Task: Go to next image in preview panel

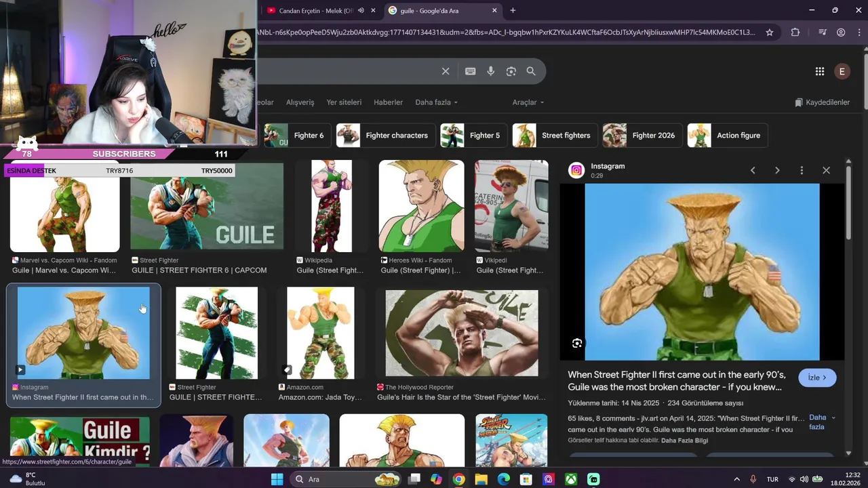Action: pyautogui.click(x=777, y=170)
